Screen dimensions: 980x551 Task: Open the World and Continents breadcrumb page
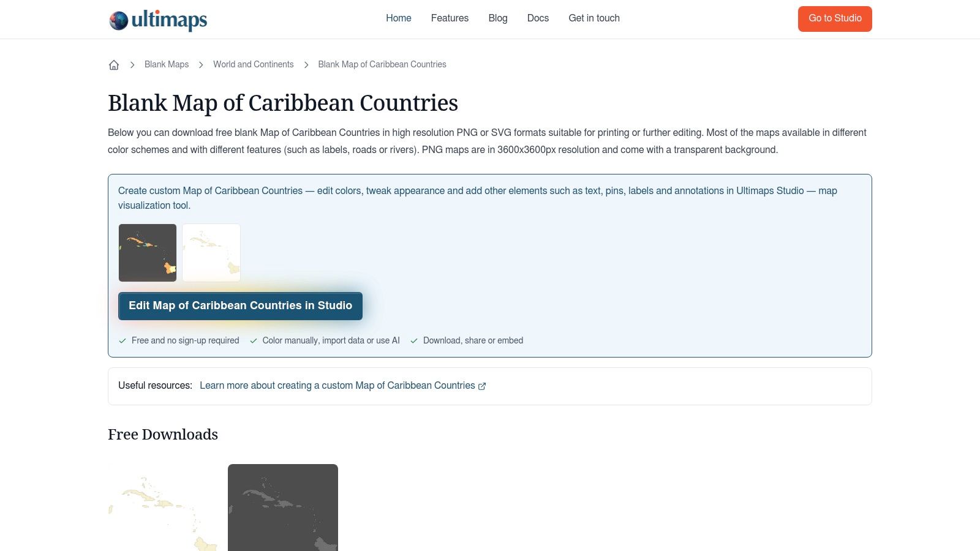click(253, 64)
